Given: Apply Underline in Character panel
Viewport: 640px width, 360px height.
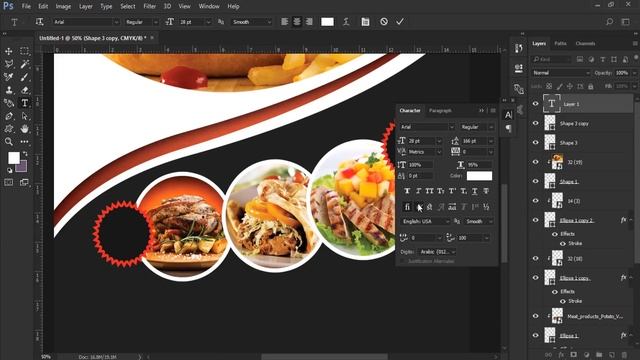Looking at the screenshot, I should [x=475, y=191].
